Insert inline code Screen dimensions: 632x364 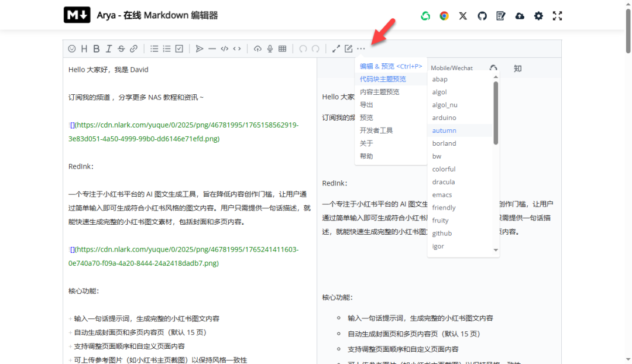237,49
